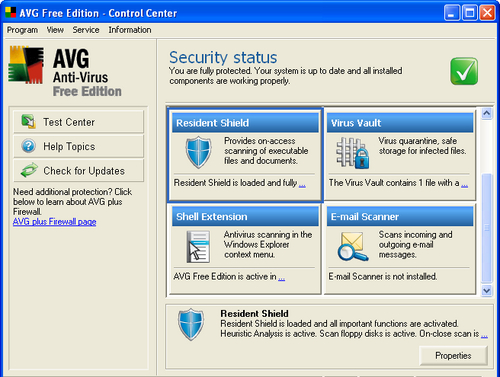Viewport: 500px width, 377px height.
Task: Click the E-mail Scanner envelope icon
Action: pyautogui.click(x=352, y=246)
